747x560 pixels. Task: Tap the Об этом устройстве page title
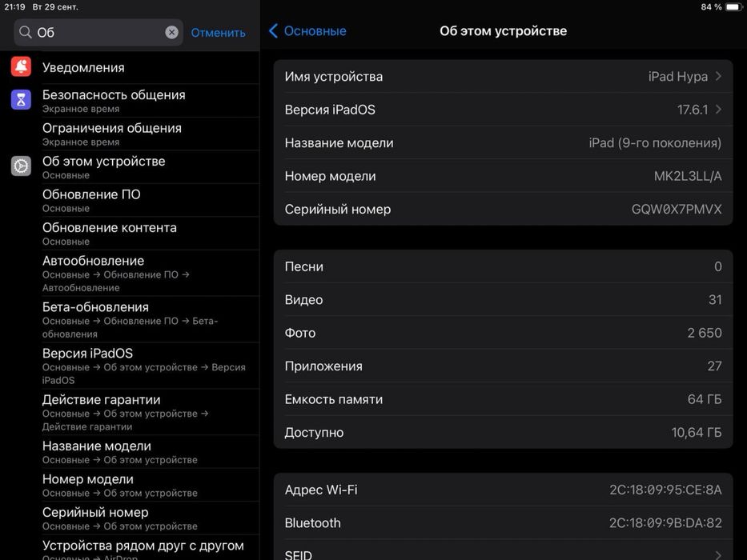503,31
